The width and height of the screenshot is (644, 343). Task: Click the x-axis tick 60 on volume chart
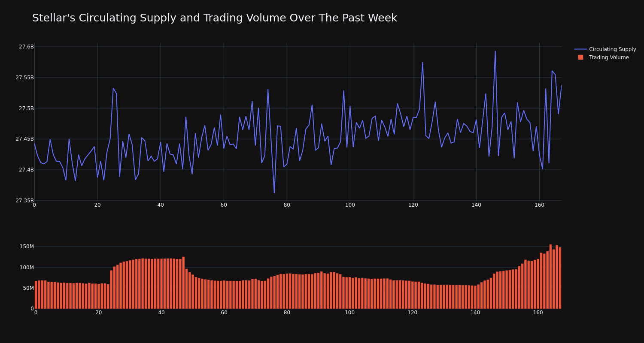tap(224, 313)
